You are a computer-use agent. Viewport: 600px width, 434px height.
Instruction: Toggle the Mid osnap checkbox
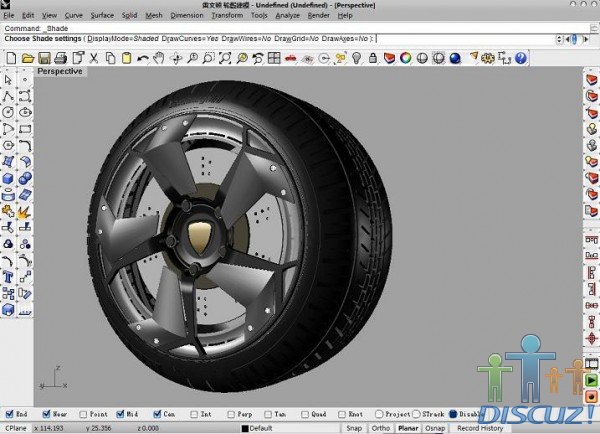120,414
